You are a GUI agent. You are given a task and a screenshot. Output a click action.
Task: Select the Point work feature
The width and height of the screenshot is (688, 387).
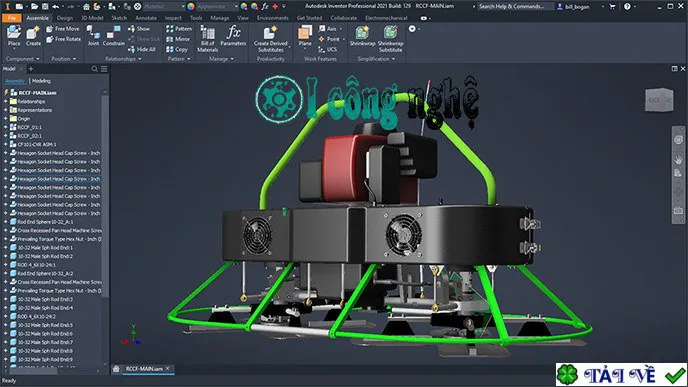[331, 39]
